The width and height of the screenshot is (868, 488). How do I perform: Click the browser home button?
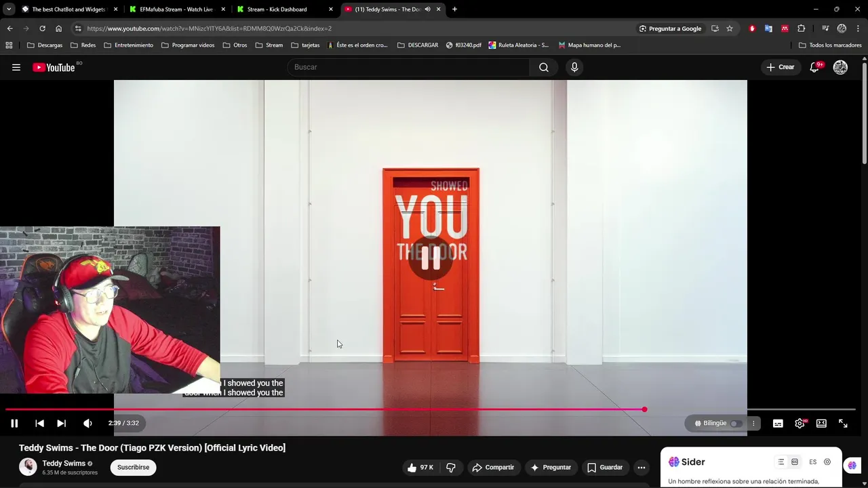[x=58, y=28]
